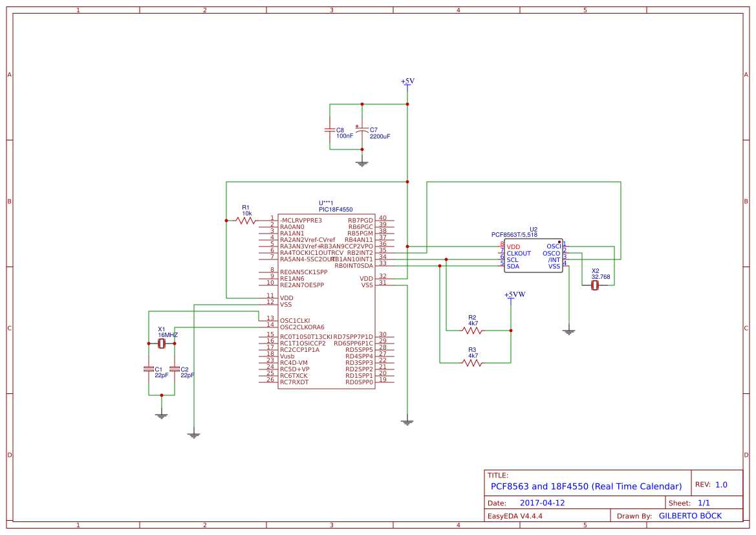The image size is (756, 535).
Task: Select the date value 2017-04-12
Action: click(x=543, y=503)
